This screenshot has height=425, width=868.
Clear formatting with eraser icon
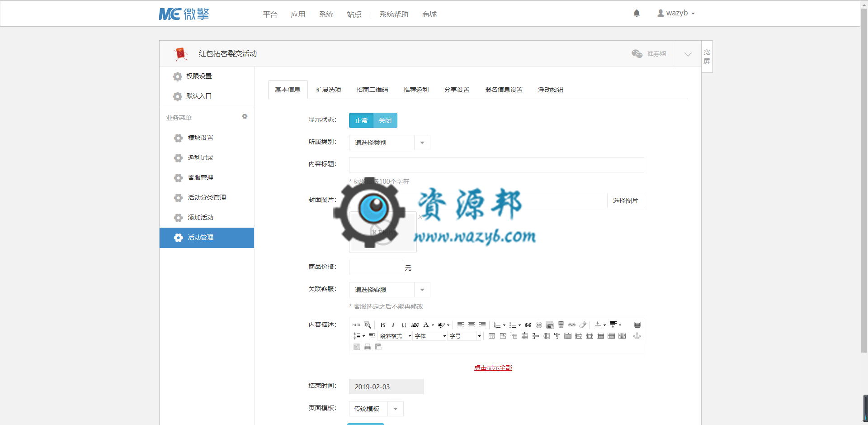click(x=583, y=325)
